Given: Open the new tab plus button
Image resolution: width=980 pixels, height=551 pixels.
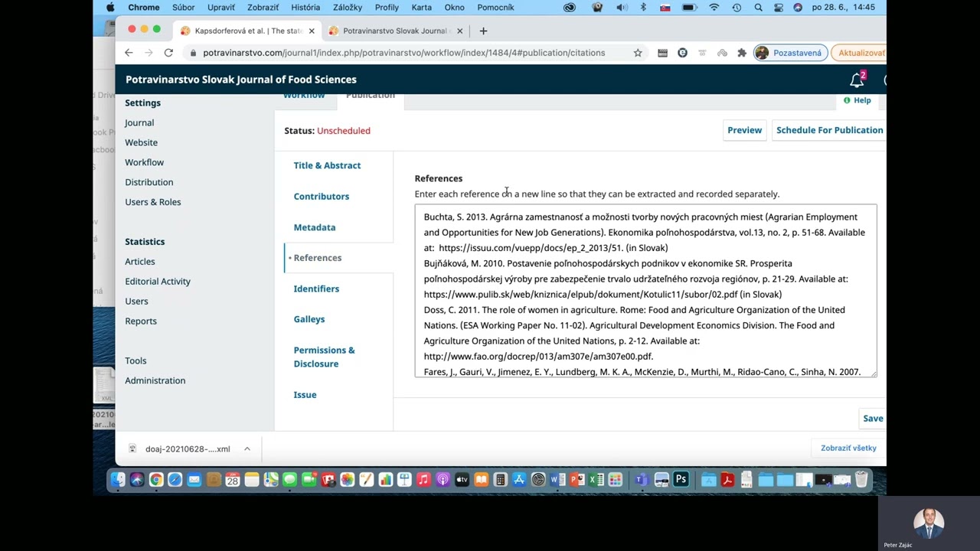Looking at the screenshot, I should [483, 31].
